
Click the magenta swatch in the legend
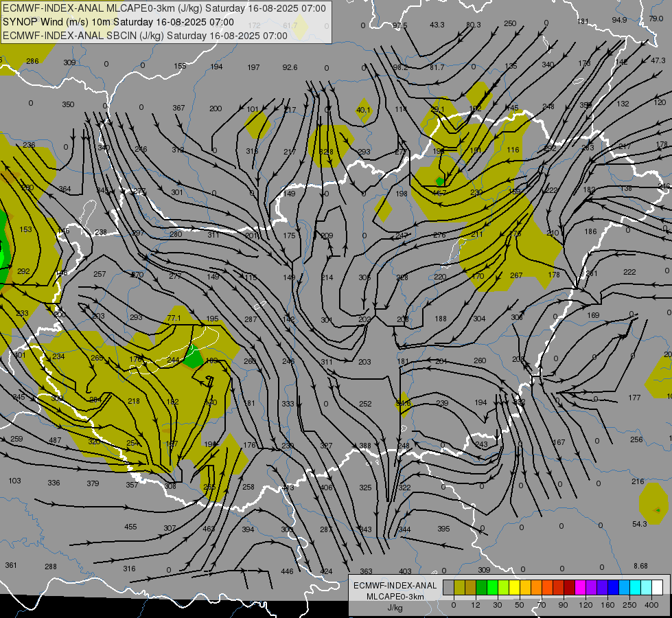pos(581,587)
